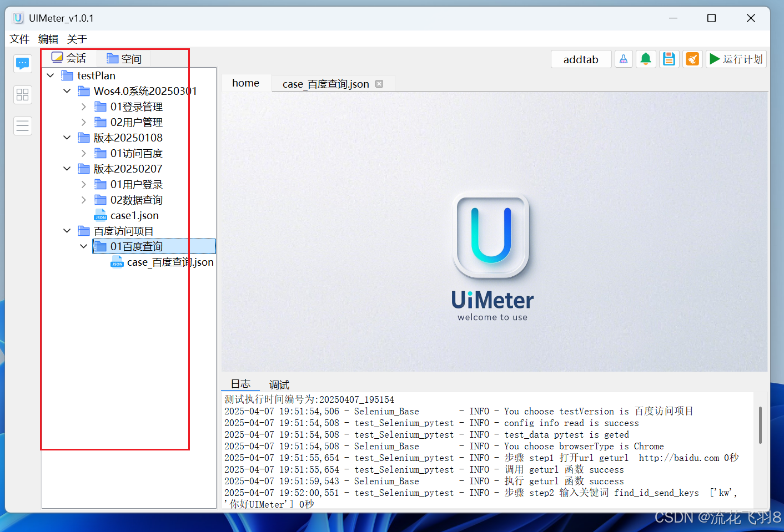Collapse the testPlan root node
This screenshot has width=784, height=532.
(51, 75)
